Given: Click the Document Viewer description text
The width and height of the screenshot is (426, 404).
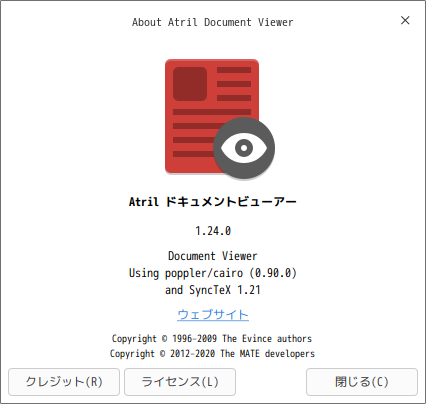Looking at the screenshot, I should pos(213,256).
